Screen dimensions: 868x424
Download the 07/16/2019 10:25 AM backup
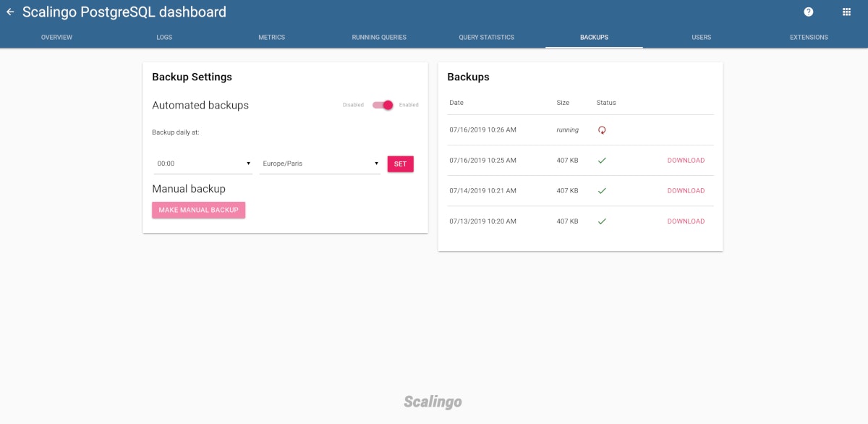click(686, 160)
